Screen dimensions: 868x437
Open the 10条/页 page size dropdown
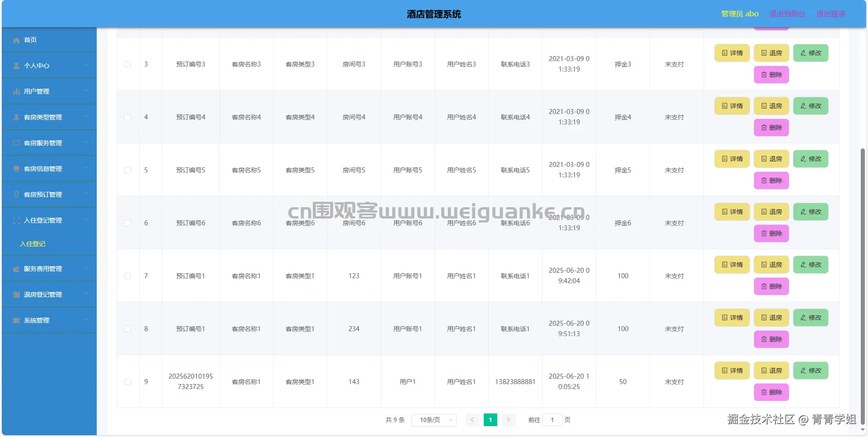(x=433, y=420)
